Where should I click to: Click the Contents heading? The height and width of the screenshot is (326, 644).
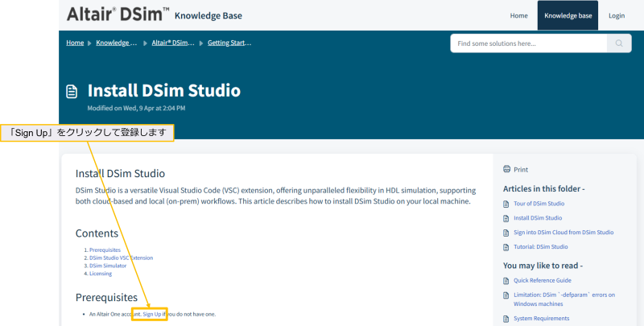click(x=97, y=233)
